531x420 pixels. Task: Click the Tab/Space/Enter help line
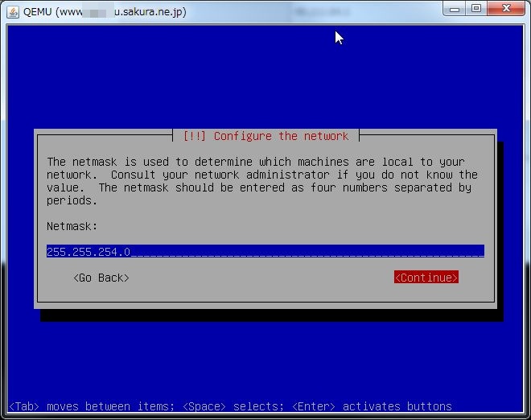[230, 406]
